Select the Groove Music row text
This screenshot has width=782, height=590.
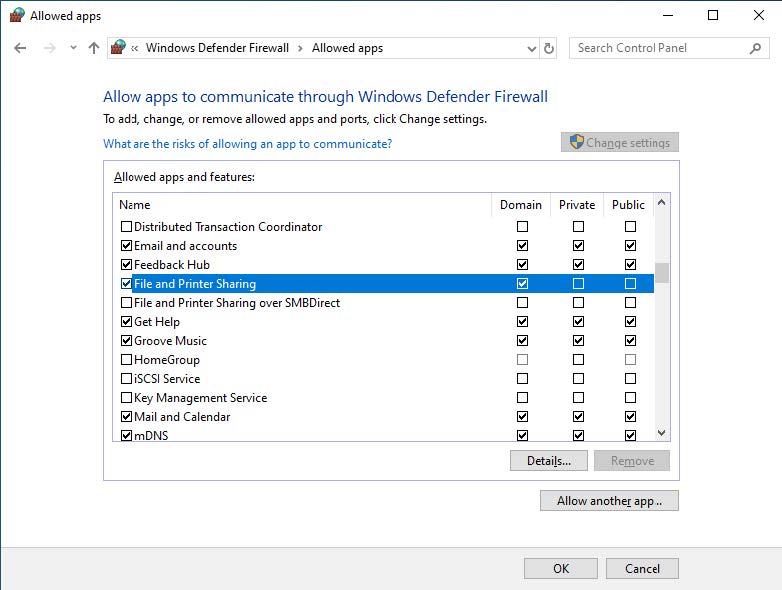click(x=170, y=341)
